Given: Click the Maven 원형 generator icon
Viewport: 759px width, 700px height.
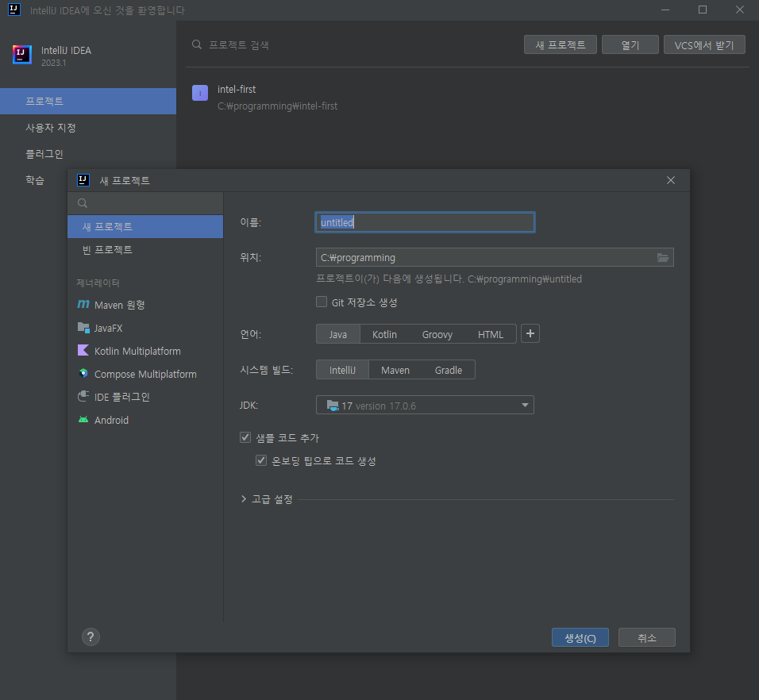Looking at the screenshot, I should click(x=83, y=304).
